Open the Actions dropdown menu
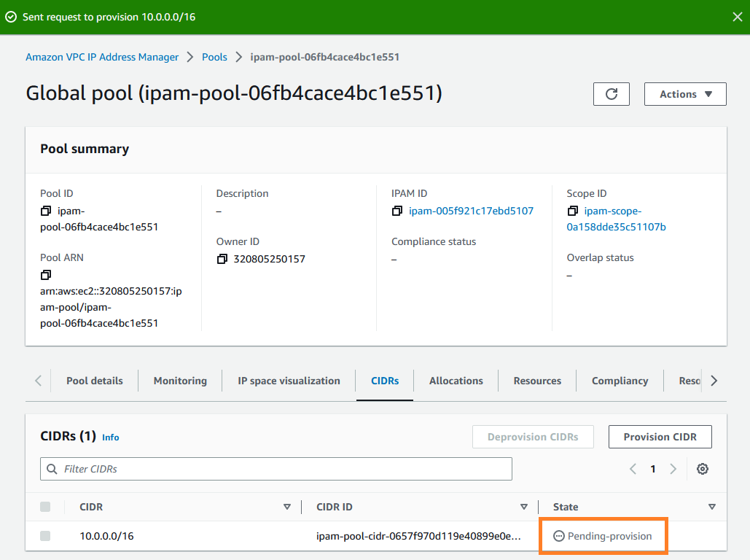The image size is (750, 560). click(x=684, y=93)
